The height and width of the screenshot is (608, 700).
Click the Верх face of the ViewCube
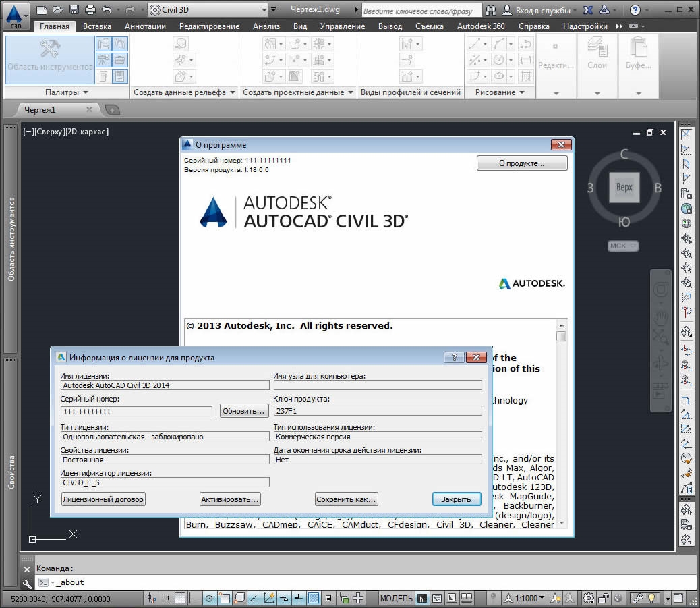point(624,187)
